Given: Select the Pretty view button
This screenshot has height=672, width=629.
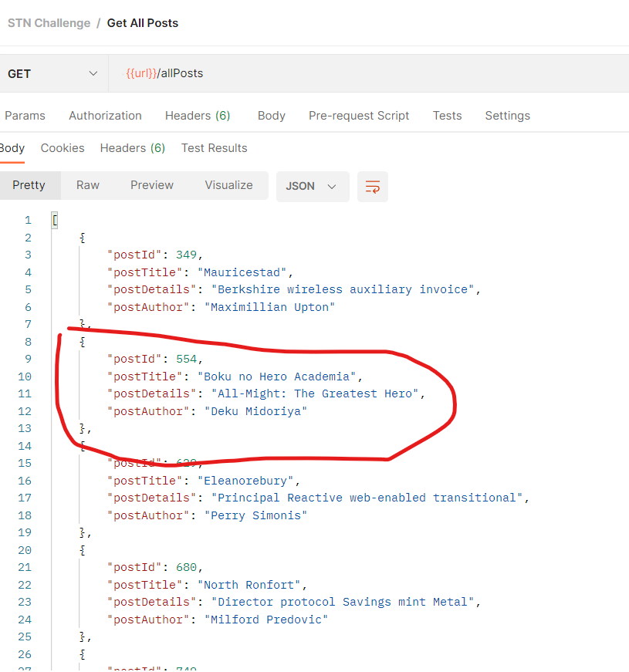Looking at the screenshot, I should [x=29, y=185].
